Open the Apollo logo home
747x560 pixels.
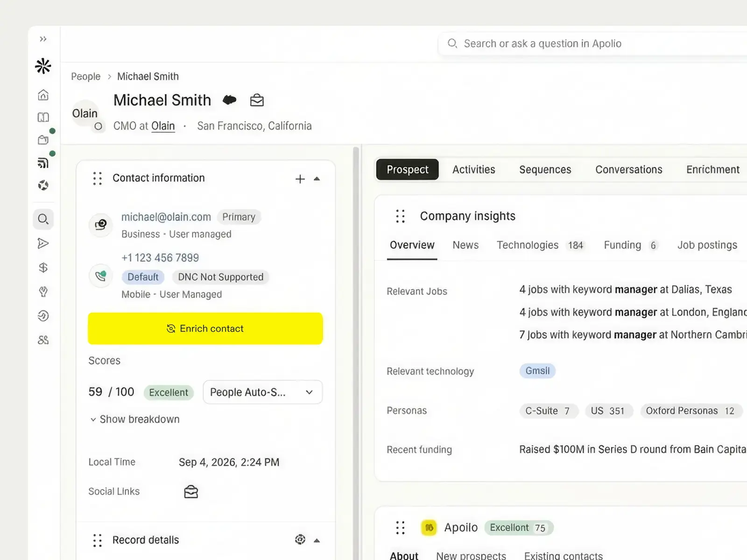tap(43, 66)
